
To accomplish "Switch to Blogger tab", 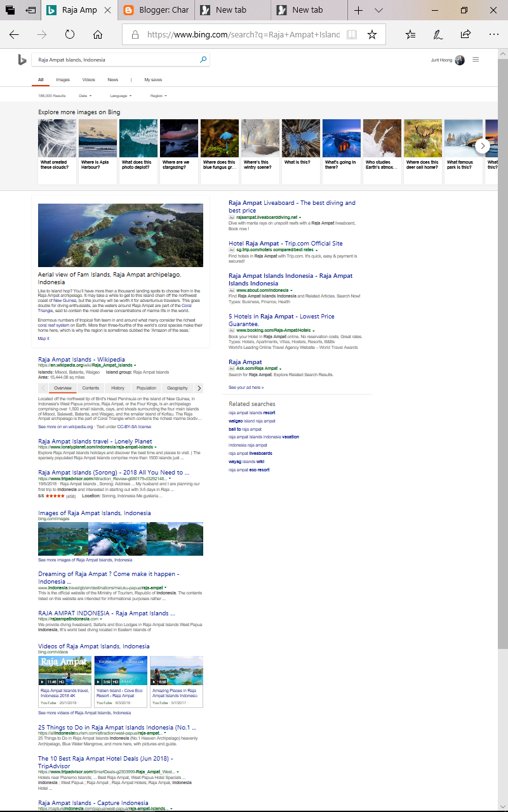I will pos(156,10).
